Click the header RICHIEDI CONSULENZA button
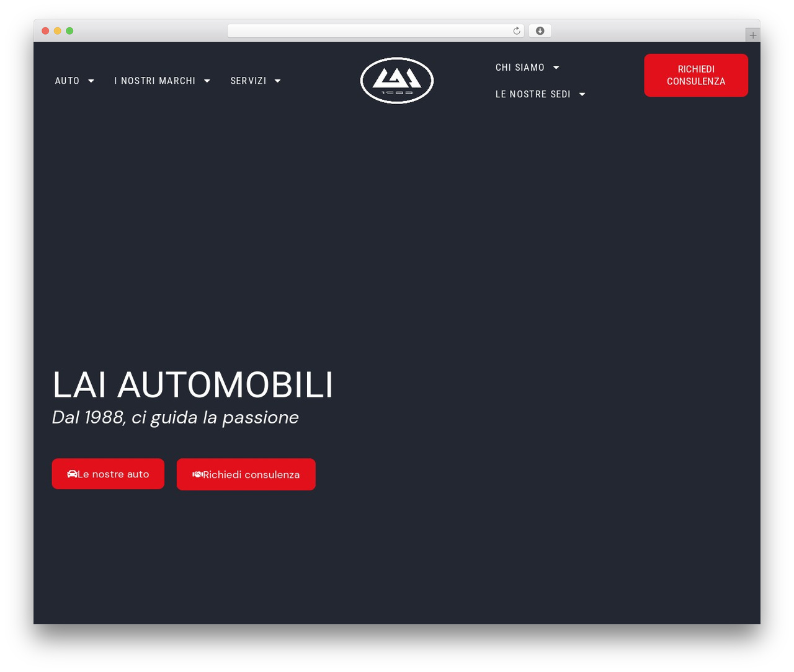794x672 pixels. (696, 75)
